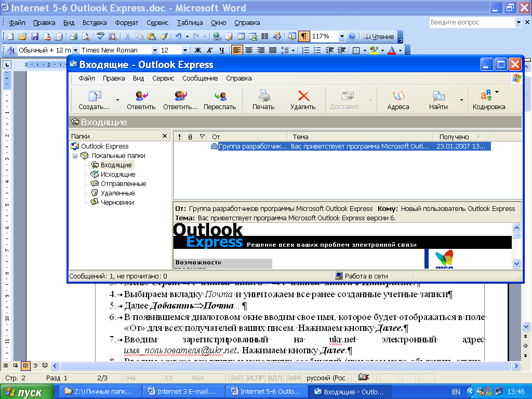Open Outlook Express Файл menu

(x=87, y=78)
